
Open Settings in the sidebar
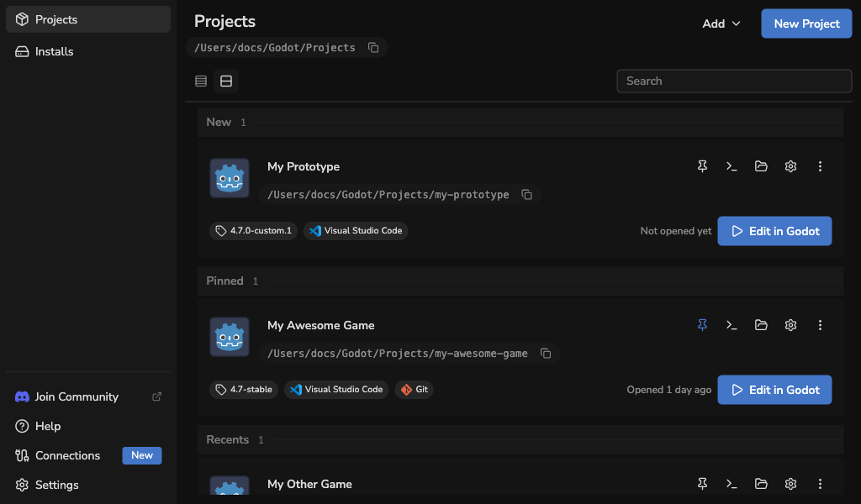[87, 485]
